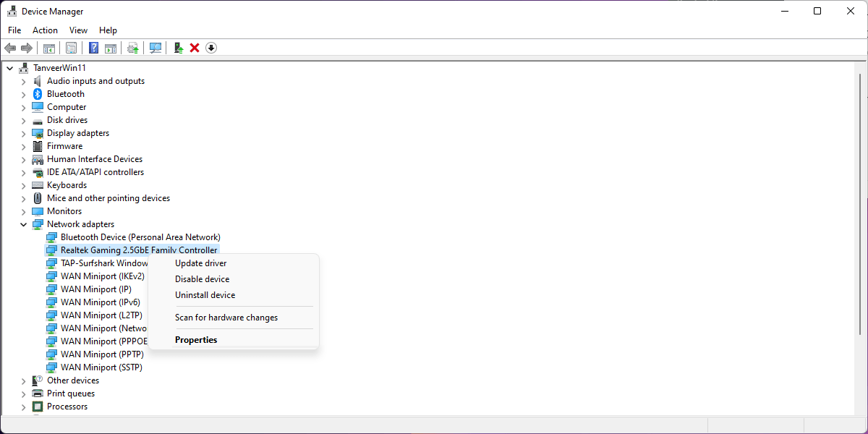Click the Scan for hardware changes toolbar icon
Screen dimensions: 868x434
(x=156, y=48)
